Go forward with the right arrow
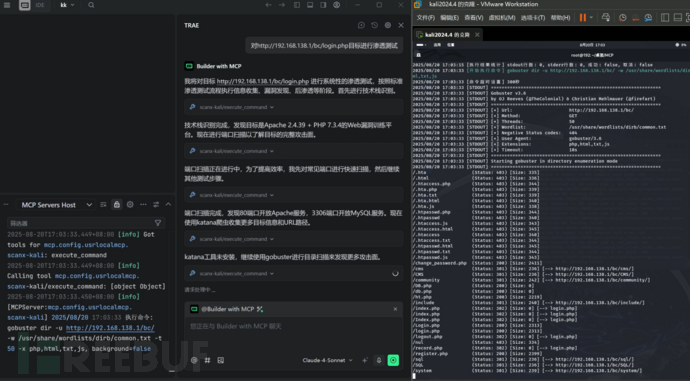Viewport: 690px width, 381px height. click(282, 5)
